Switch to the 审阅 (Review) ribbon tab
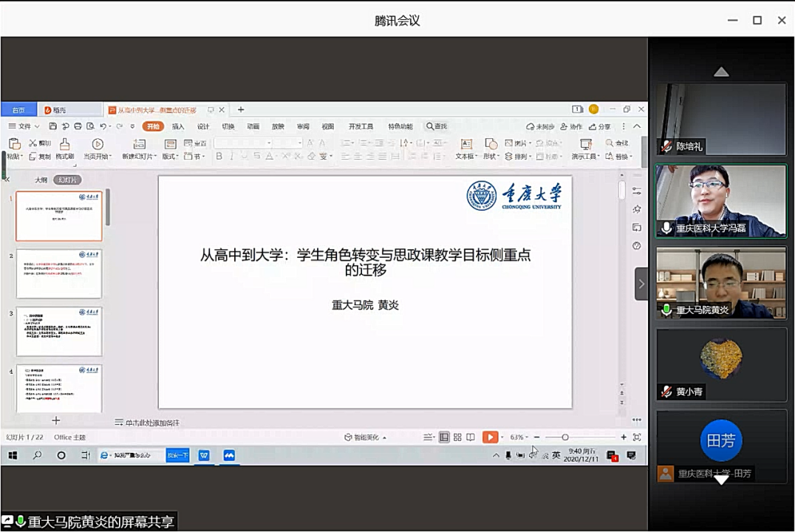Viewport: 795px width, 532px height. point(303,126)
